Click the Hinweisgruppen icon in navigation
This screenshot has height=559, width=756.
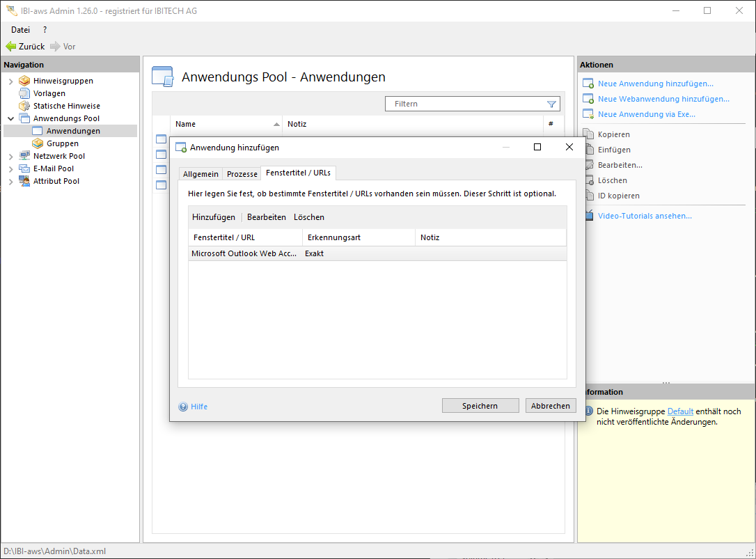[24, 81]
